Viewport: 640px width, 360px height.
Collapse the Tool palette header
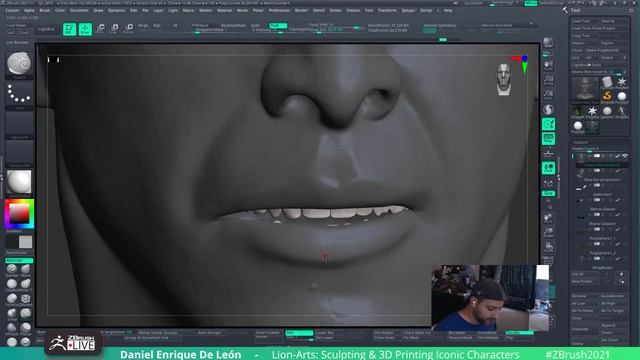click(x=576, y=10)
